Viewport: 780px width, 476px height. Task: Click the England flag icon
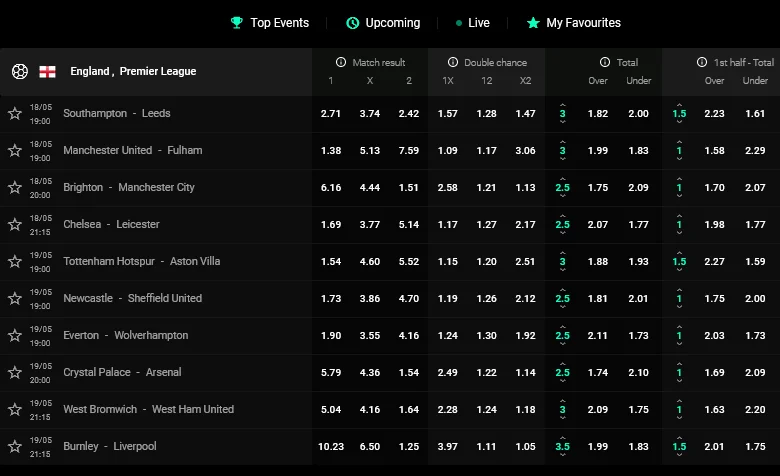(x=47, y=71)
